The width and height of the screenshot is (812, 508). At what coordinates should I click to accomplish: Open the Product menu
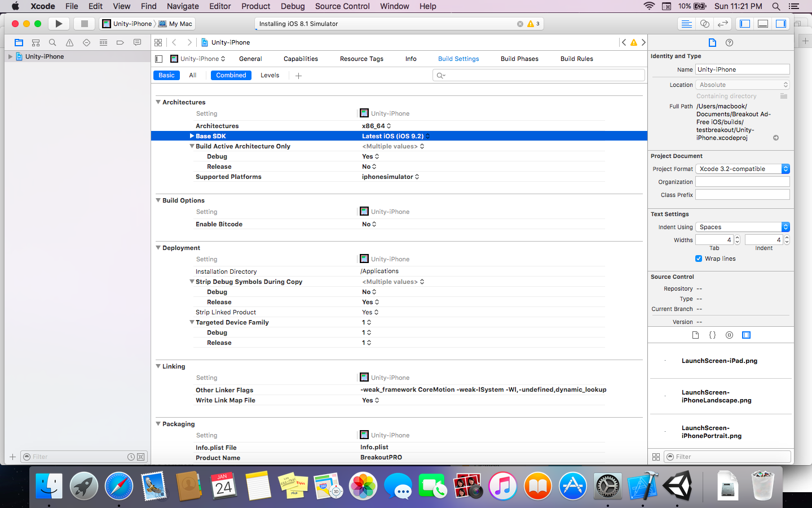click(x=256, y=6)
